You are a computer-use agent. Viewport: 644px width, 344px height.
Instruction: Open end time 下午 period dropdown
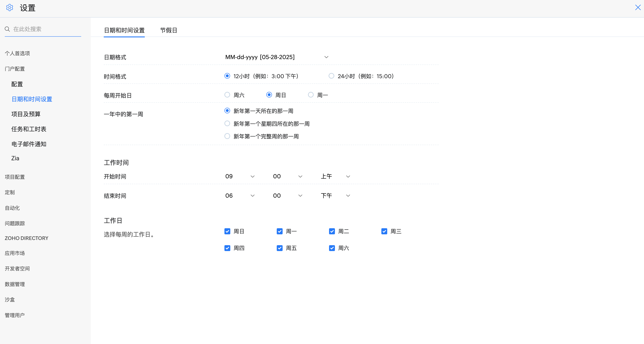click(x=335, y=196)
